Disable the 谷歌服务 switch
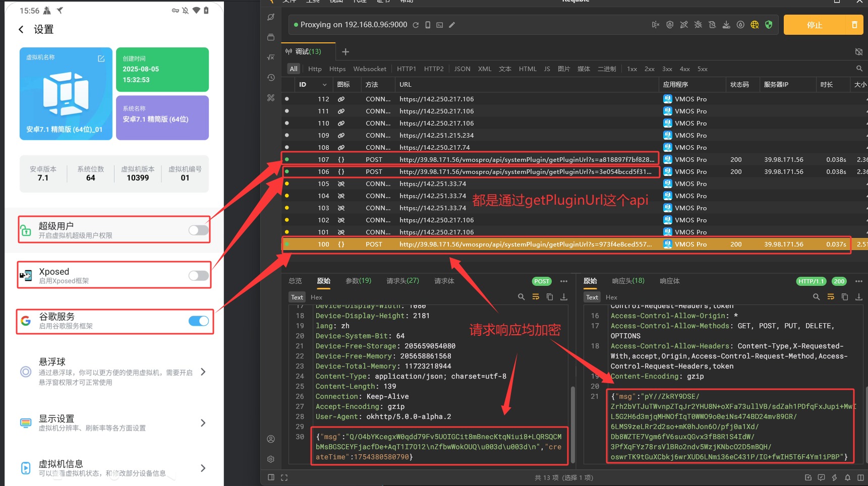The height and width of the screenshot is (486, 868). point(198,321)
